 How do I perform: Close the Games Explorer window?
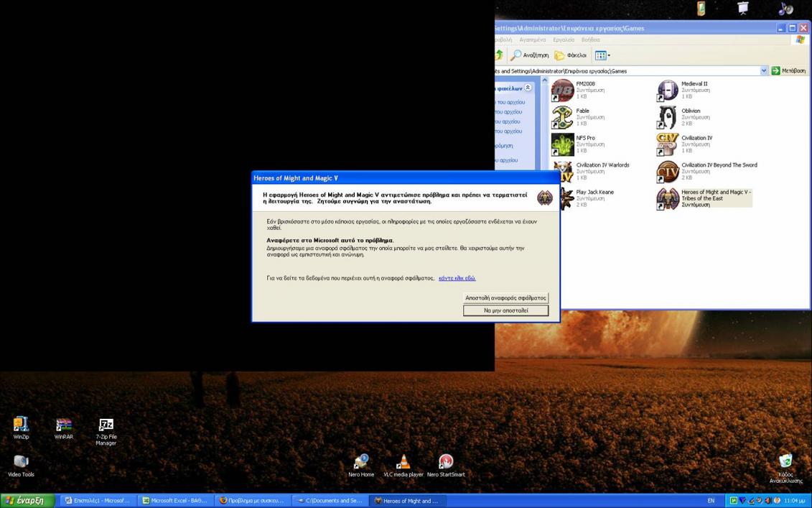(x=803, y=28)
